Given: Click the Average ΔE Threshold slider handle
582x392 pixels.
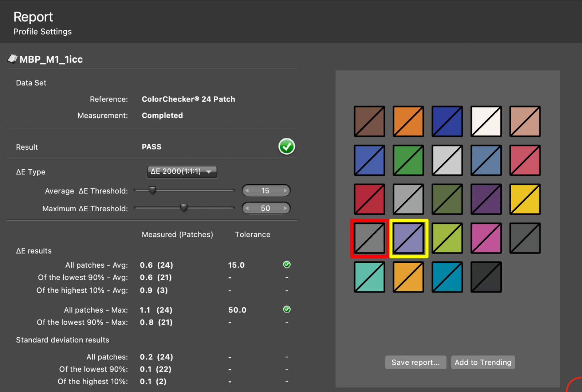Looking at the screenshot, I should pyautogui.click(x=152, y=190).
